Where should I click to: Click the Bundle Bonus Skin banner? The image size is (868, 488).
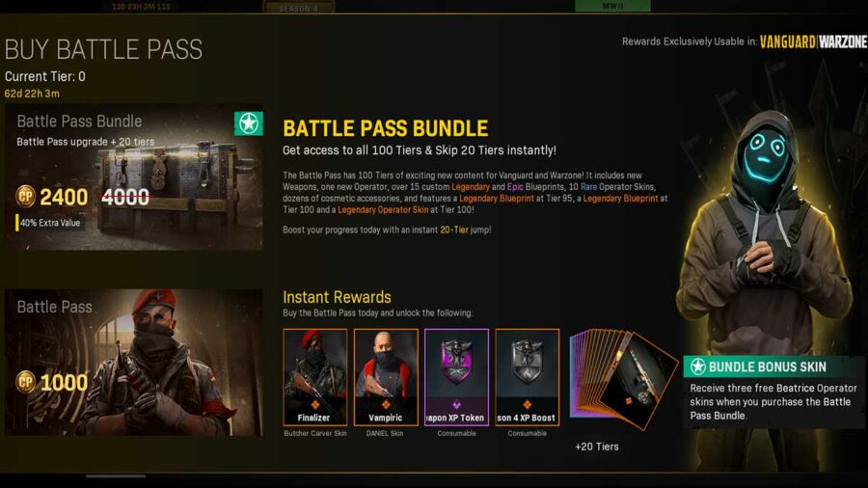(x=773, y=366)
